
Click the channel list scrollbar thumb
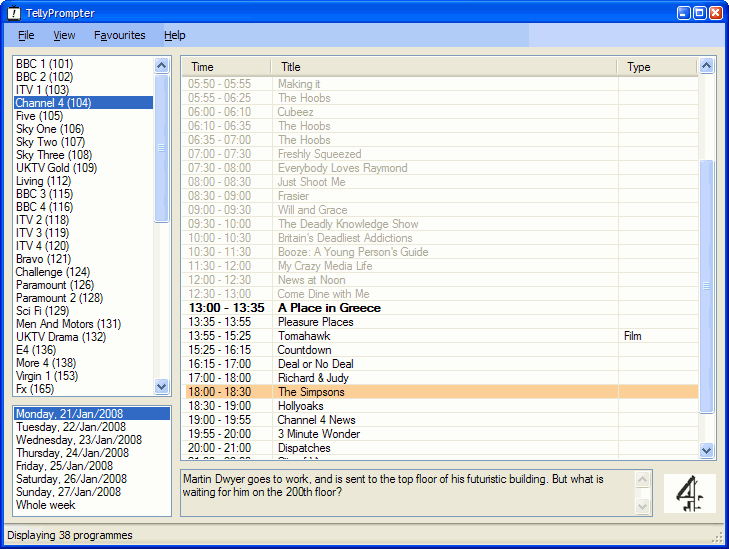(x=161, y=148)
